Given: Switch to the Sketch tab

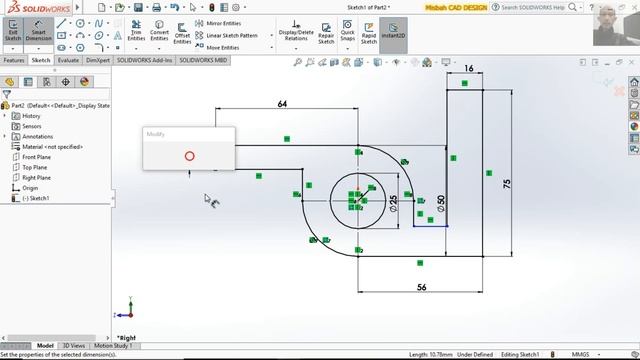Looking at the screenshot, I should click(41, 60).
